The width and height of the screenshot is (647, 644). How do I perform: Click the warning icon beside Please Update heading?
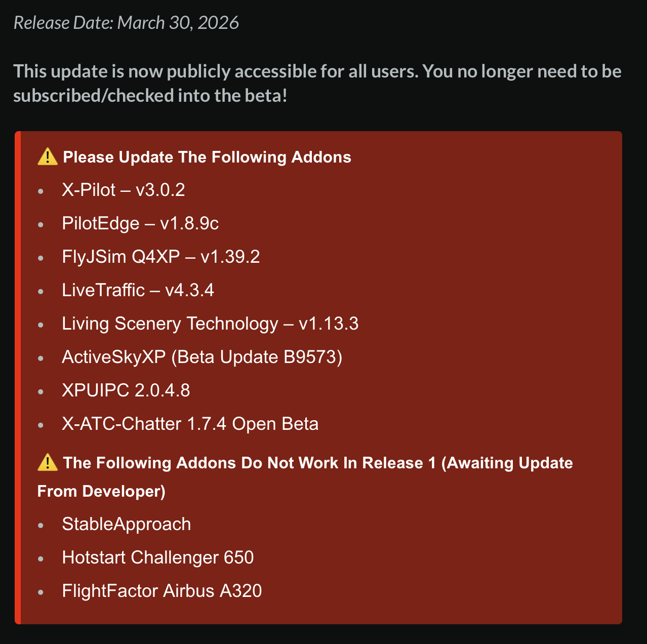(48, 157)
